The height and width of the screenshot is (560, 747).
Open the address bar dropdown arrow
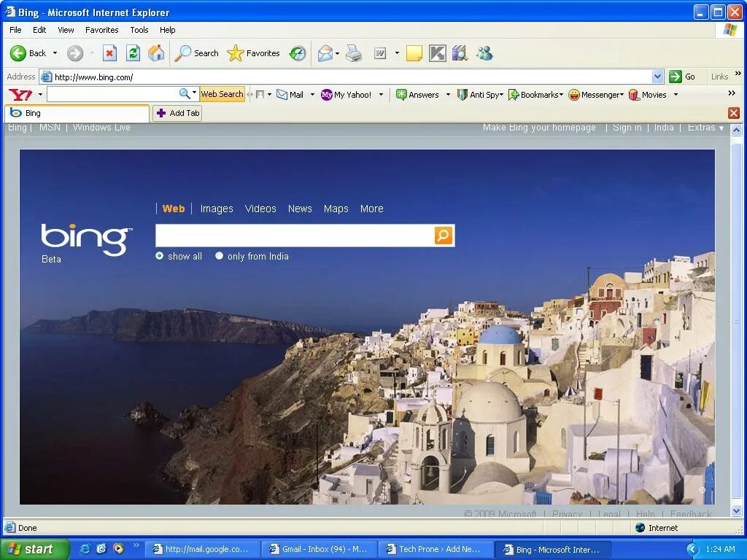click(x=657, y=77)
